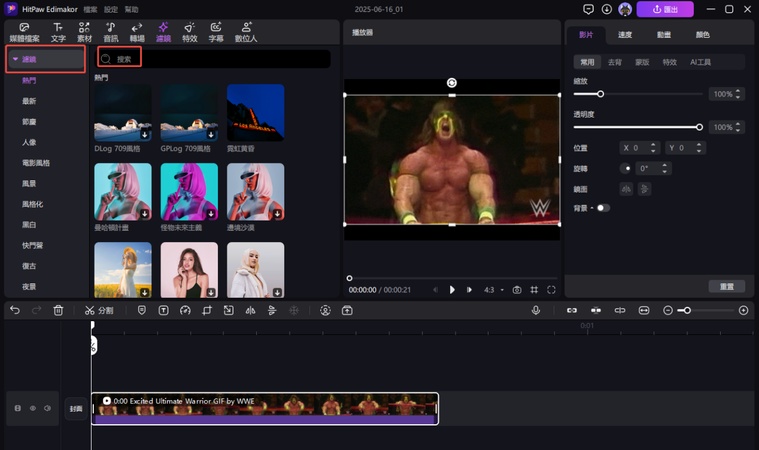This screenshot has height=450, width=759.
Task: Open the 素材 elements tab
Action: click(84, 32)
